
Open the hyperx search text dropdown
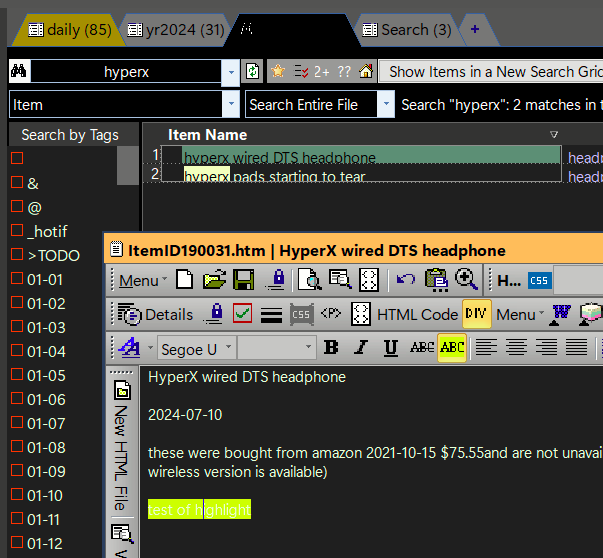click(231, 72)
